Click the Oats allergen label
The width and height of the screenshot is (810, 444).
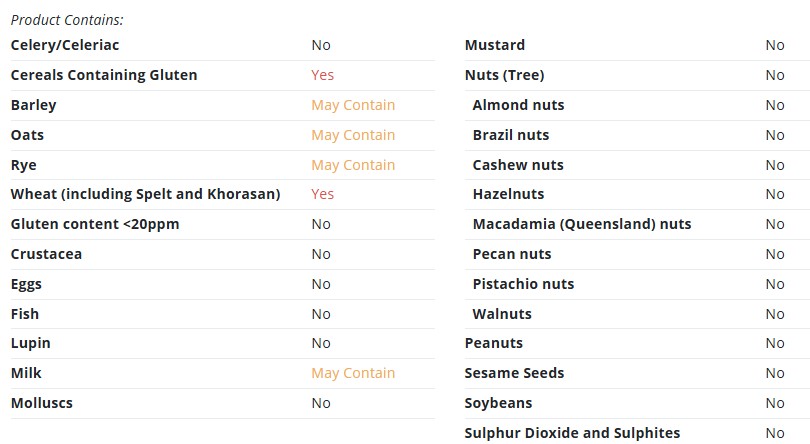[x=27, y=135]
